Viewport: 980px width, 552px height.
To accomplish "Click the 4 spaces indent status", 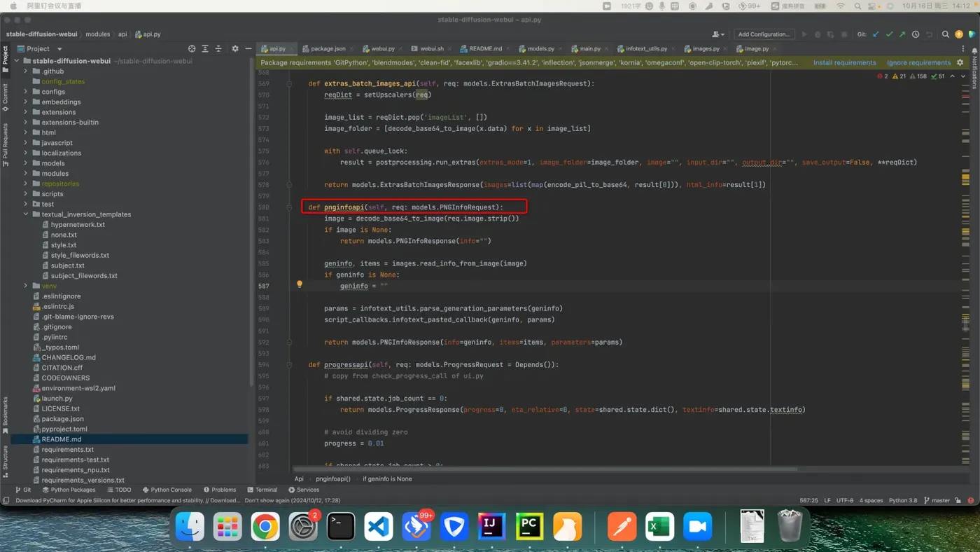I will pos(871,500).
